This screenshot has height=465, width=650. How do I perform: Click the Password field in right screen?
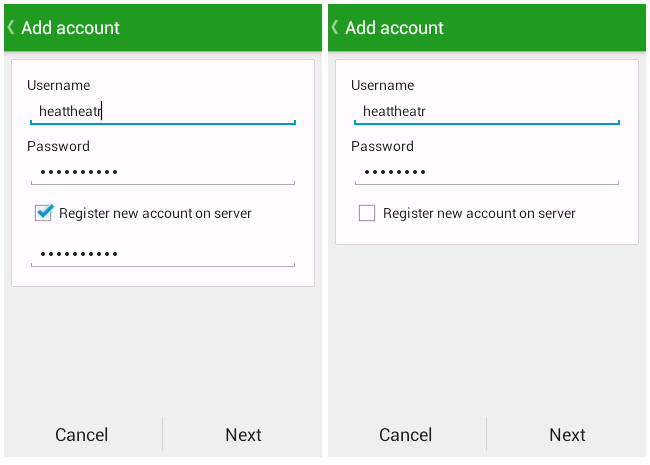pyautogui.click(x=486, y=172)
